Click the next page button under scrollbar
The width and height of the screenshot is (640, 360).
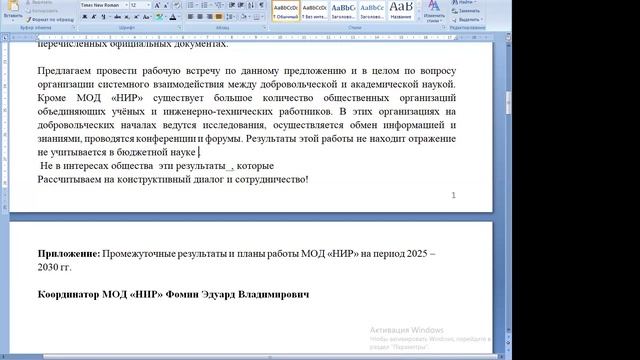point(508,350)
